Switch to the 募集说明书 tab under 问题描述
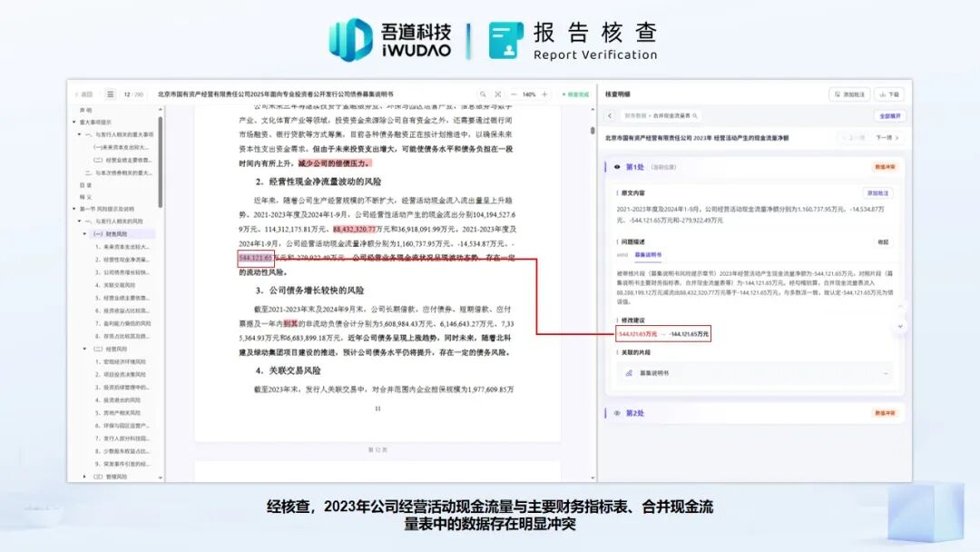The image size is (980, 552). [648, 255]
